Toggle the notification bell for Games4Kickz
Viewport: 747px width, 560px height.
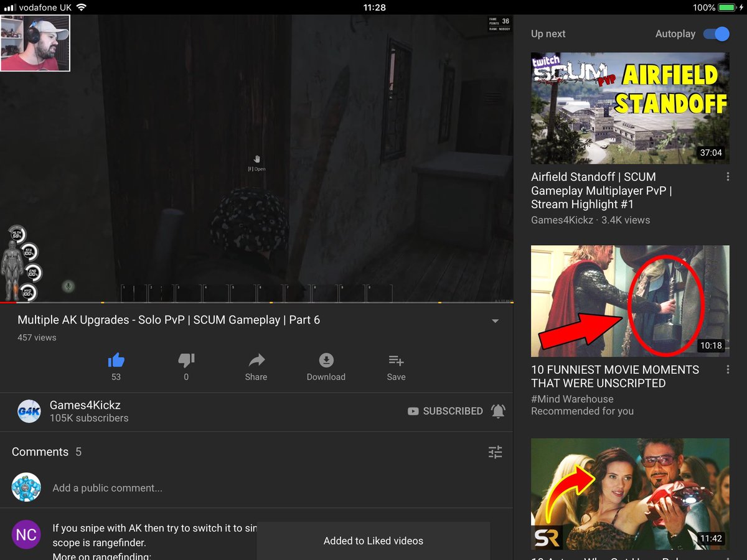tap(498, 411)
